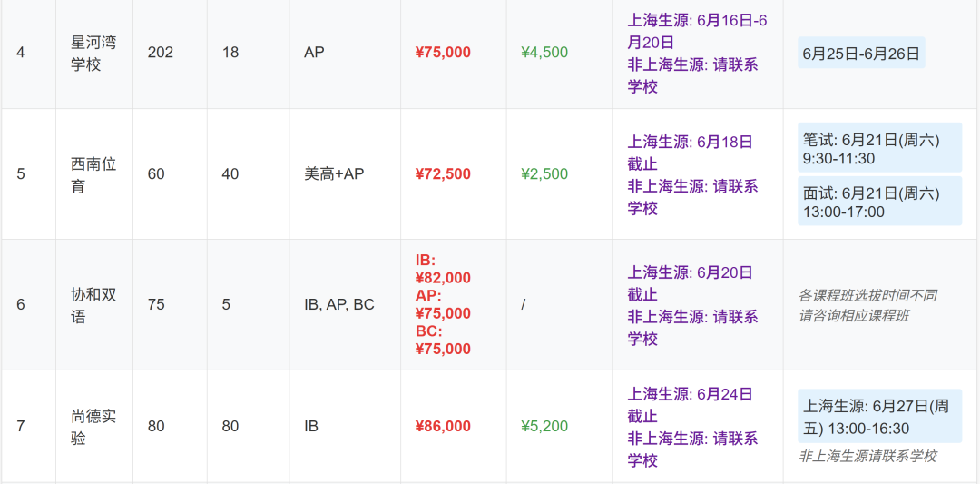Click the ¥72,500 tuition for 西南位育
Image resolution: width=980 pixels, height=484 pixels.
click(443, 173)
